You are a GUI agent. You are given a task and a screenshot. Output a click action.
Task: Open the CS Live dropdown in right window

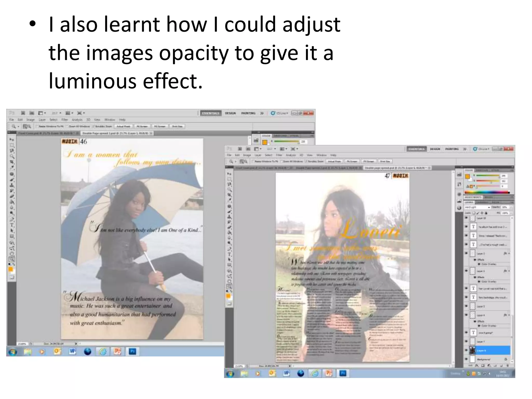click(481, 149)
